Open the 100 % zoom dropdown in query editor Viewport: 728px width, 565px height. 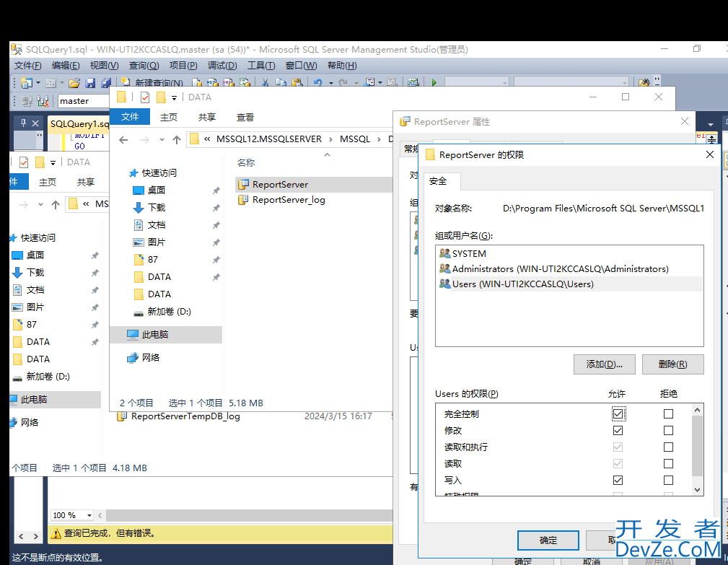point(89,515)
